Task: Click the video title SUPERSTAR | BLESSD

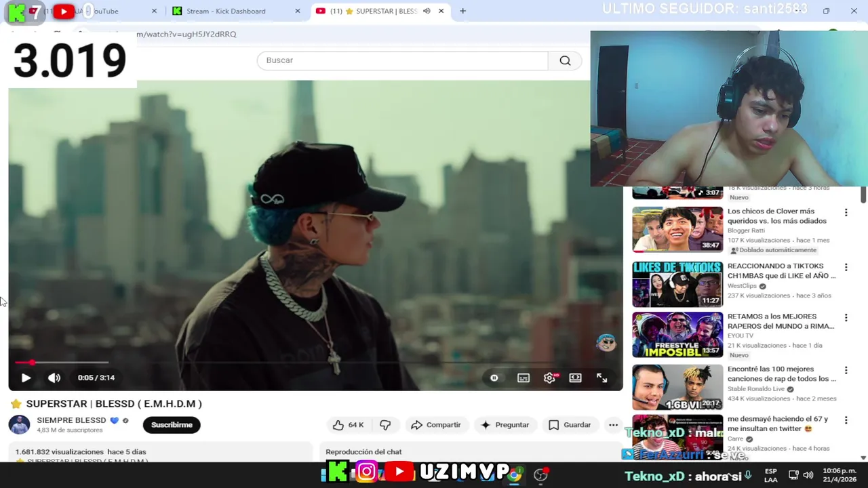Action: pos(114,404)
